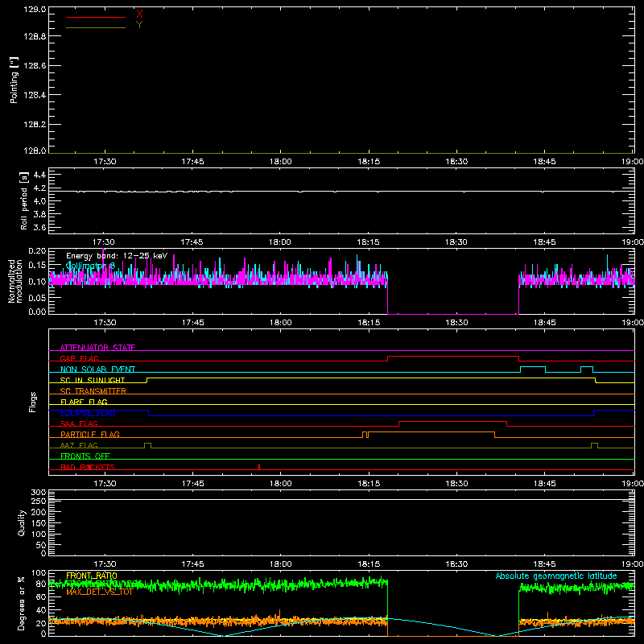Click the "PARTICLE_FLAG" label
The image size is (644, 644).
pyautogui.click(x=90, y=434)
